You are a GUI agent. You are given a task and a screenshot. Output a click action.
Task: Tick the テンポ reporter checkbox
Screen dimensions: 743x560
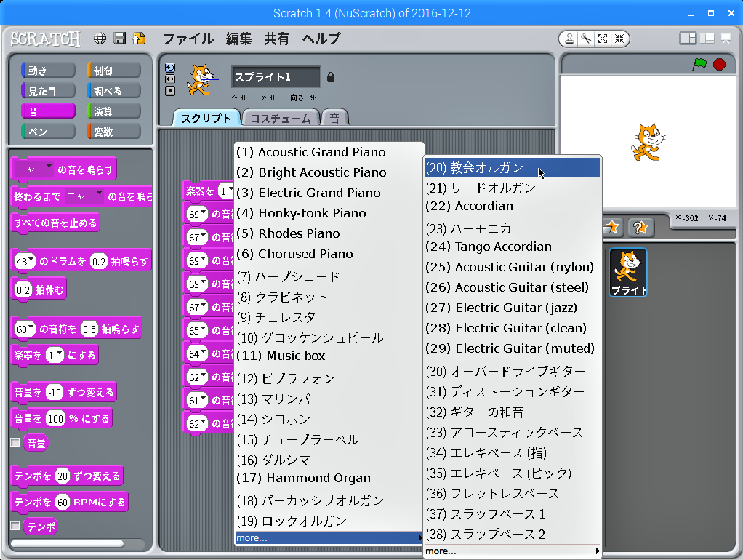point(15,526)
